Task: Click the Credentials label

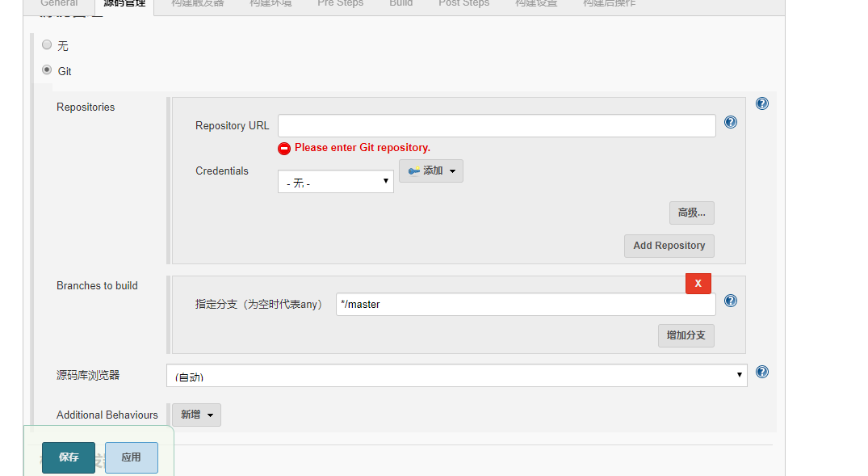Action: click(x=221, y=171)
